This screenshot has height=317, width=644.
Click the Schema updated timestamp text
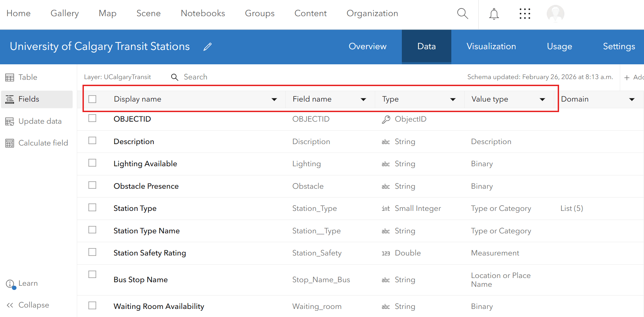pos(540,77)
